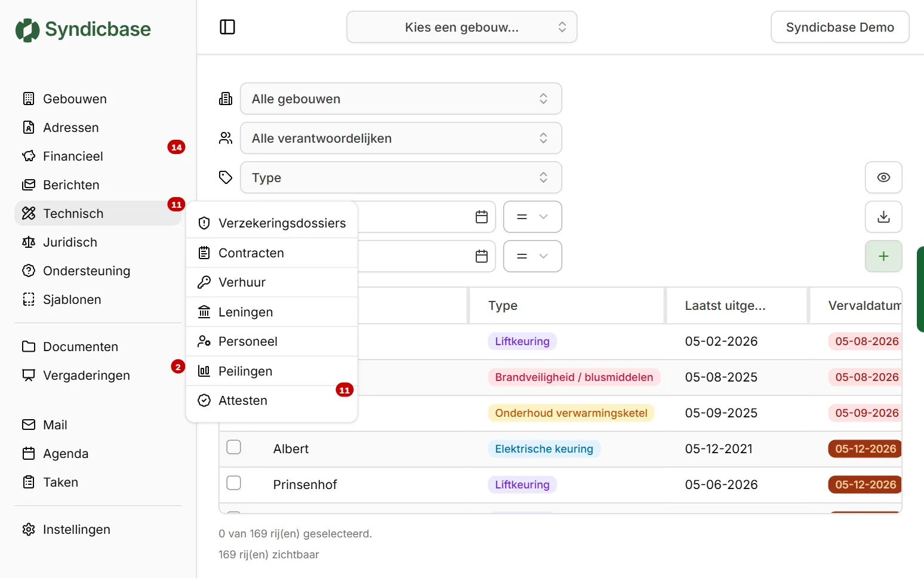Go to Berichten in sidebar

click(x=98, y=185)
